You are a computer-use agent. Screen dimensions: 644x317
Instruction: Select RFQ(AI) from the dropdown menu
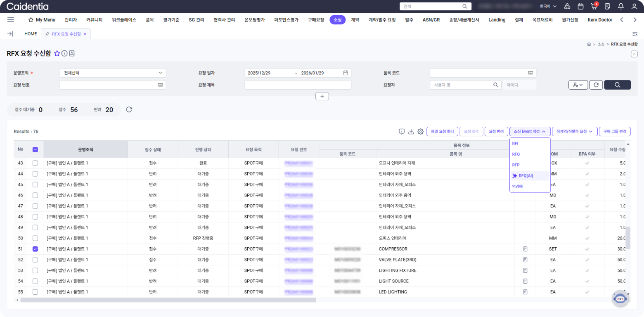click(526, 175)
